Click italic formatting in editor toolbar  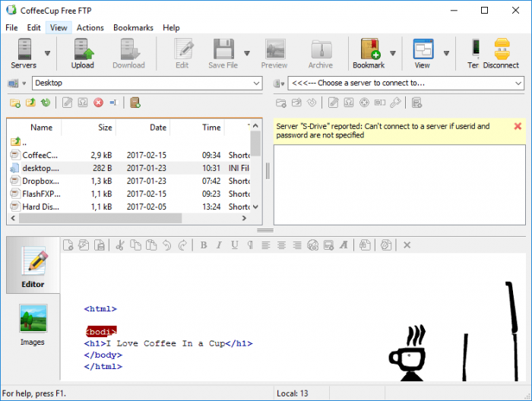click(x=219, y=245)
